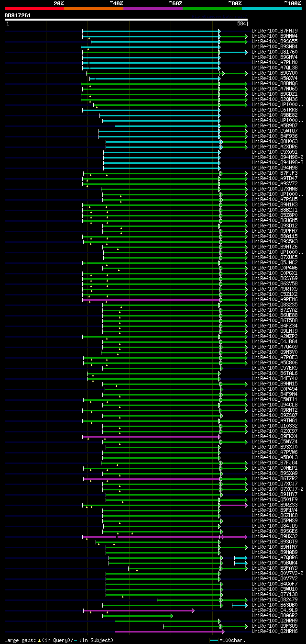The image size is (306, 644).
Task: Click hit UniRef100_Q94H98-2
Action: tap(277, 157)
